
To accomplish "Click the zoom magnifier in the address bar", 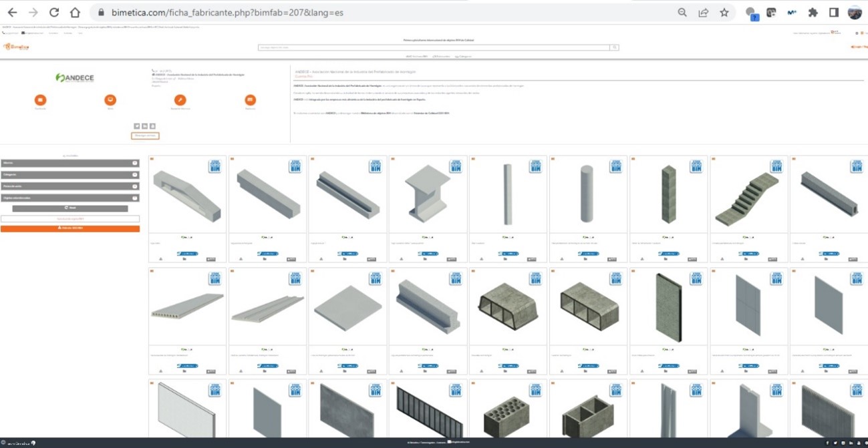I will [x=682, y=12].
